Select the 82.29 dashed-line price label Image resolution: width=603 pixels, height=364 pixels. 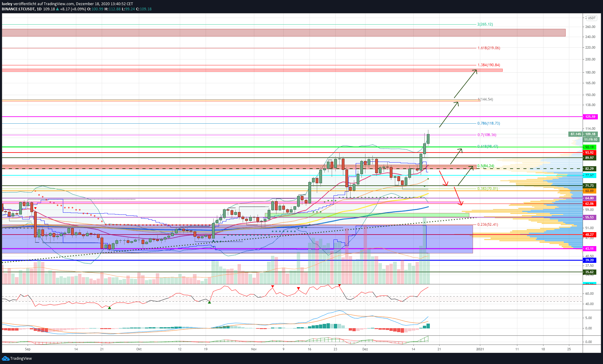(589, 169)
